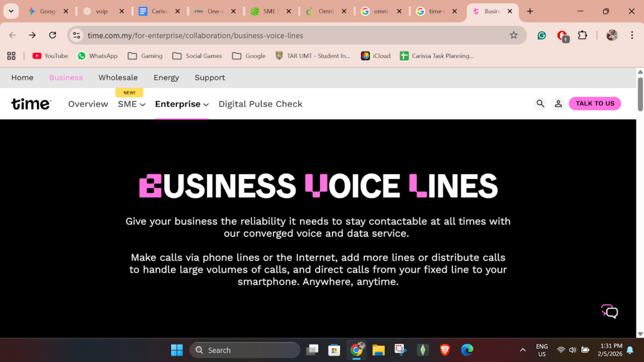Open Task View on taskbar

[312, 350]
